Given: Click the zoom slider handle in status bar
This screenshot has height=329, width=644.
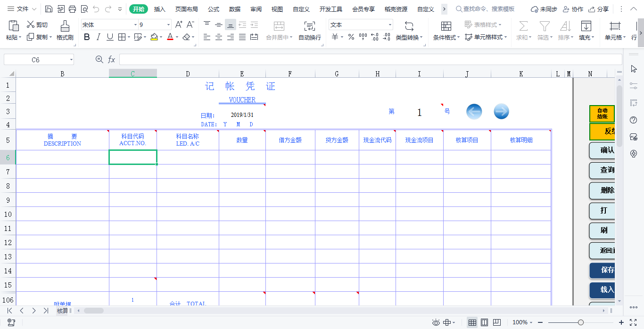Looking at the screenshot, I should click(581, 322).
